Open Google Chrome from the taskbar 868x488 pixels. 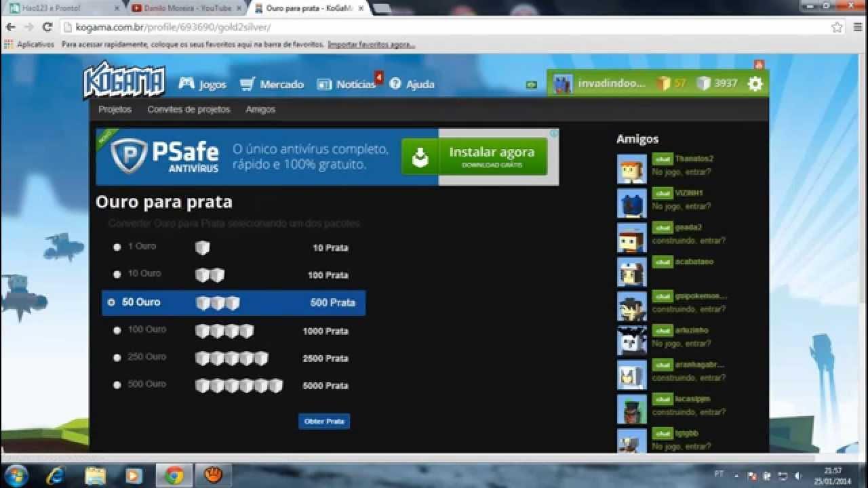coord(174,476)
